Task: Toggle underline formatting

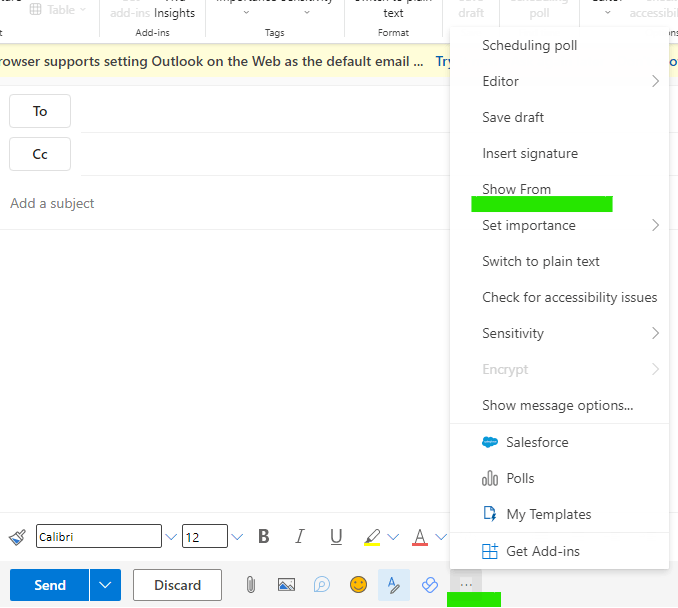Action: click(x=336, y=537)
